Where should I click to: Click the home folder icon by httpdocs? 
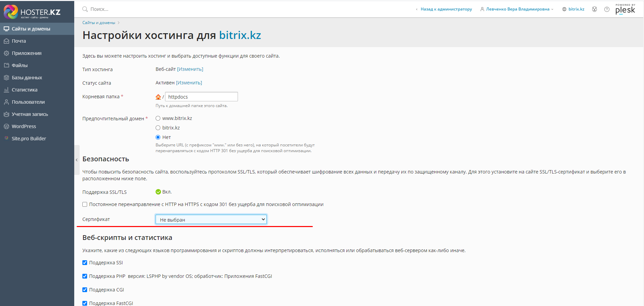click(158, 97)
